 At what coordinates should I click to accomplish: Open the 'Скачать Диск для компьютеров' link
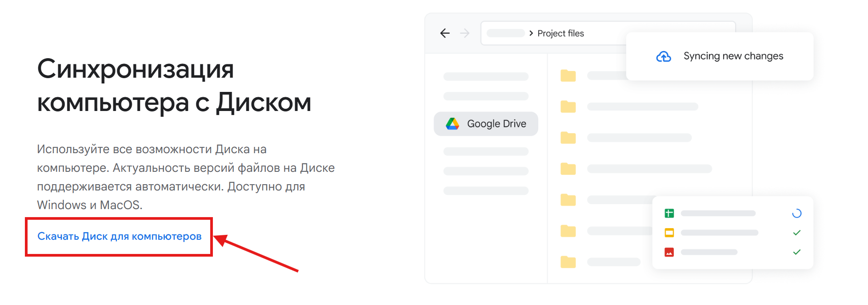point(119,236)
